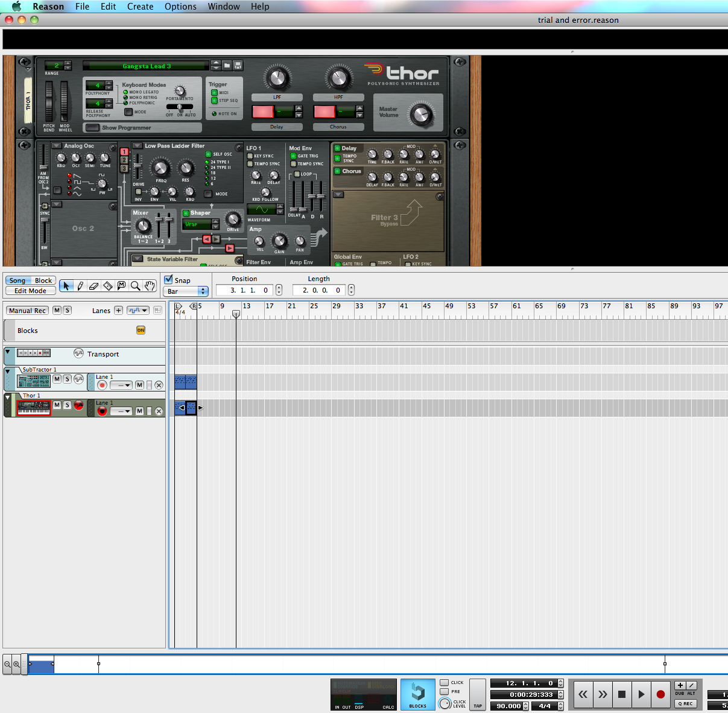
Task: Toggle the Blocks ON button
Action: coord(141,330)
